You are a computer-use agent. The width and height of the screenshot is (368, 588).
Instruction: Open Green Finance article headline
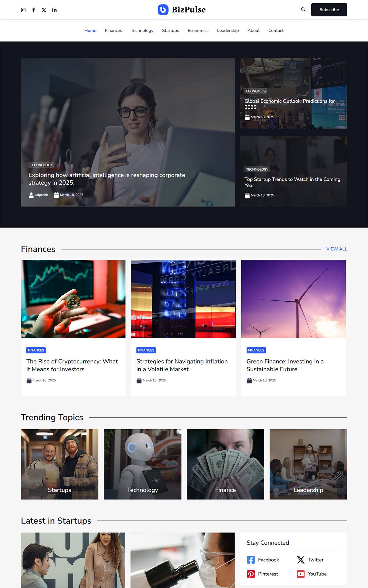pyautogui.click(x=285, y=365)
